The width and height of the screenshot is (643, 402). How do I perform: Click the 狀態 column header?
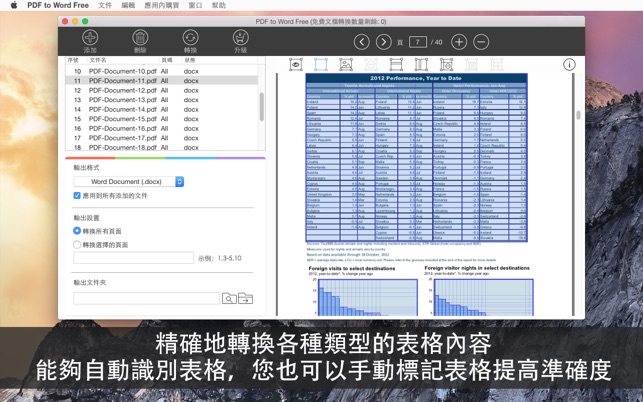click(x=190, y=60)
